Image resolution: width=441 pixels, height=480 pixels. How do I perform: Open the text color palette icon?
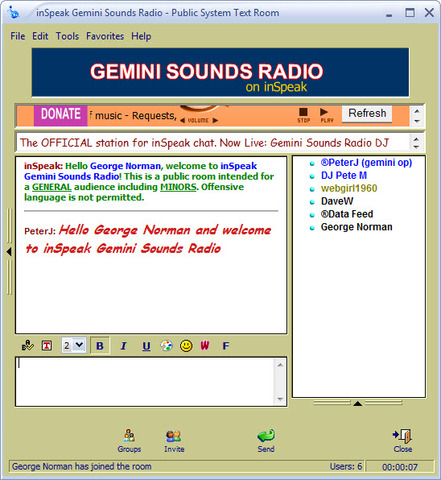click(x=166, y=346)
